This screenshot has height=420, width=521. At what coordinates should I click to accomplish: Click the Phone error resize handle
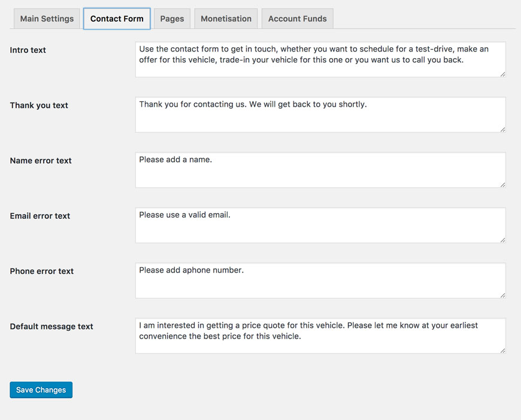tap(502, 295)
